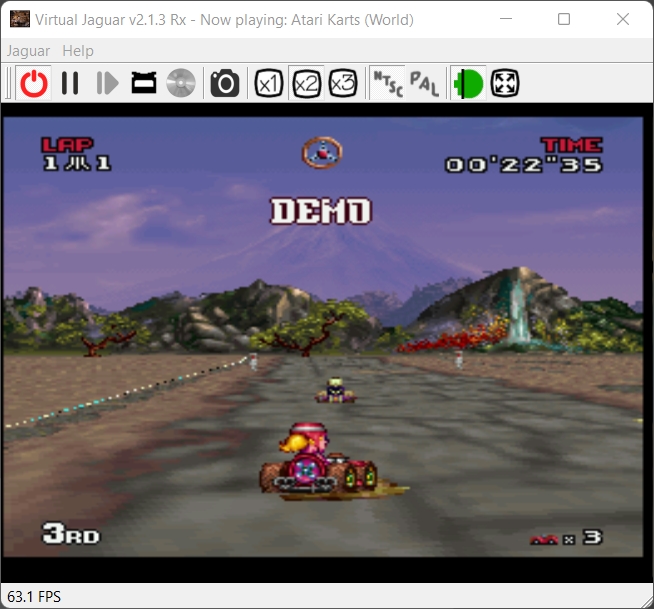The height and width of the screenshot is (609, 654).
Task: Click the player's pink kart
Action: point(321,461)
